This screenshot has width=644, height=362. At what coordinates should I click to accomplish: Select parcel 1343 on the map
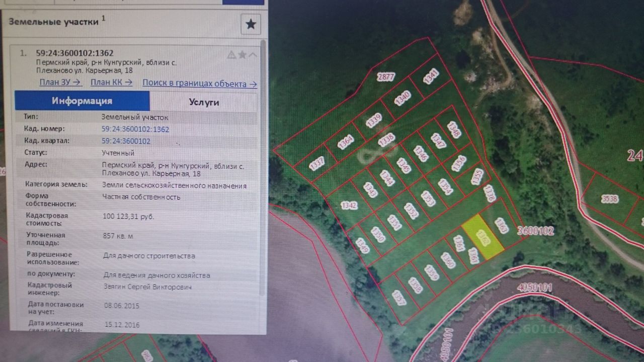point(370,190)
